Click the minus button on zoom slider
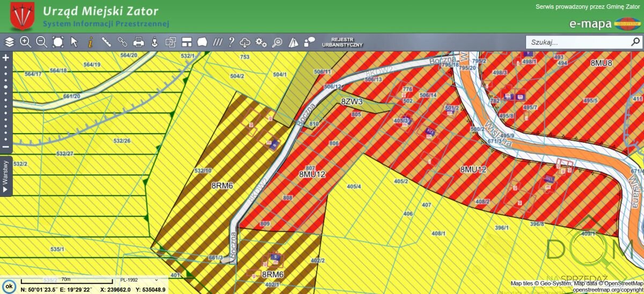The height and width of the screenshot is (294, 644). (x=6, y=147)
